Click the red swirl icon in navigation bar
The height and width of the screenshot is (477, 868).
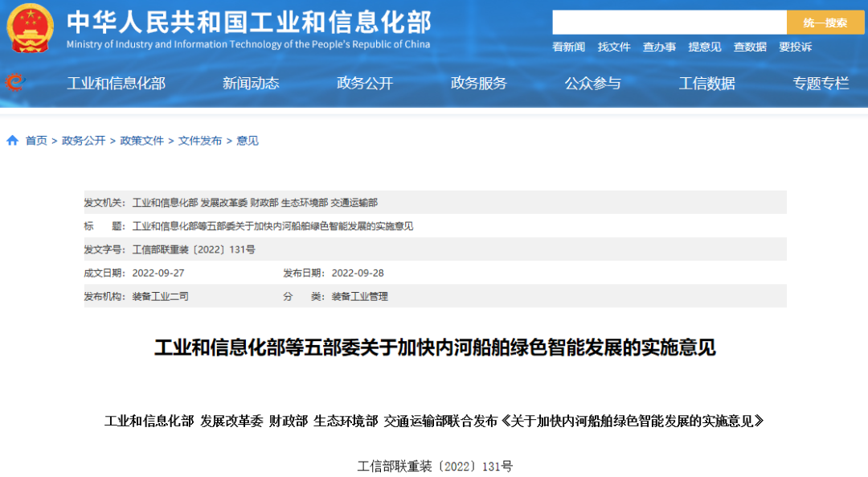tap(15, 83)
